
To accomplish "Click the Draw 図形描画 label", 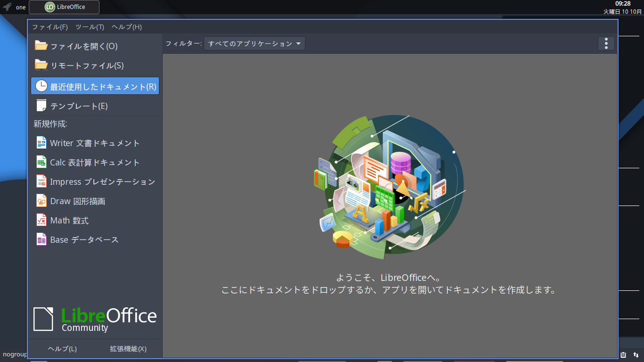I will click(78, 201).
